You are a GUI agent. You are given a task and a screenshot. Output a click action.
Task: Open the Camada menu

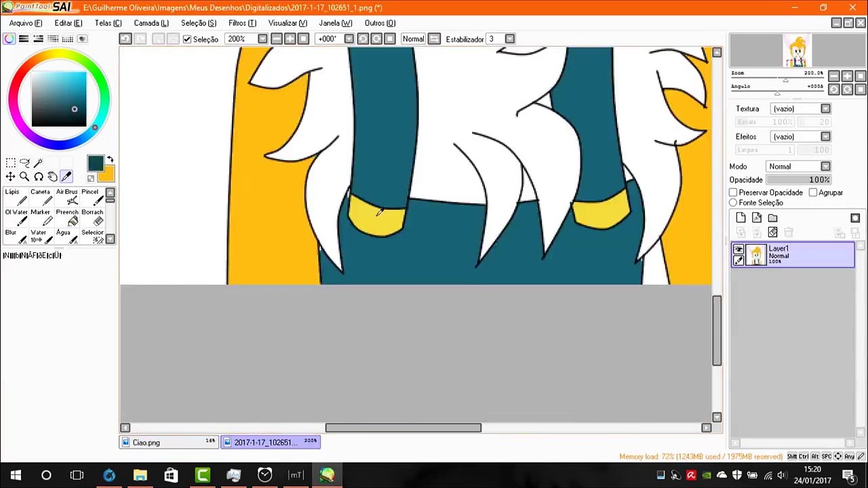click(x=151, y=23)
